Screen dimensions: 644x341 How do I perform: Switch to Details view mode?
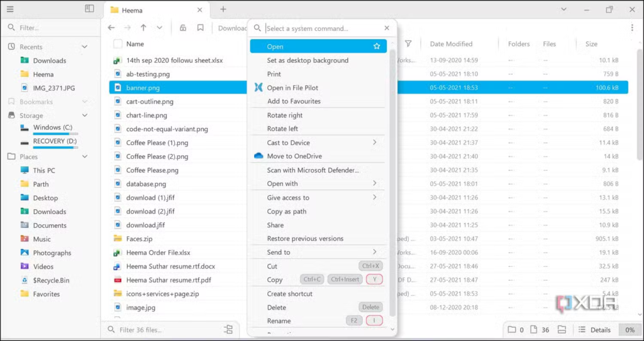point(594,330)
